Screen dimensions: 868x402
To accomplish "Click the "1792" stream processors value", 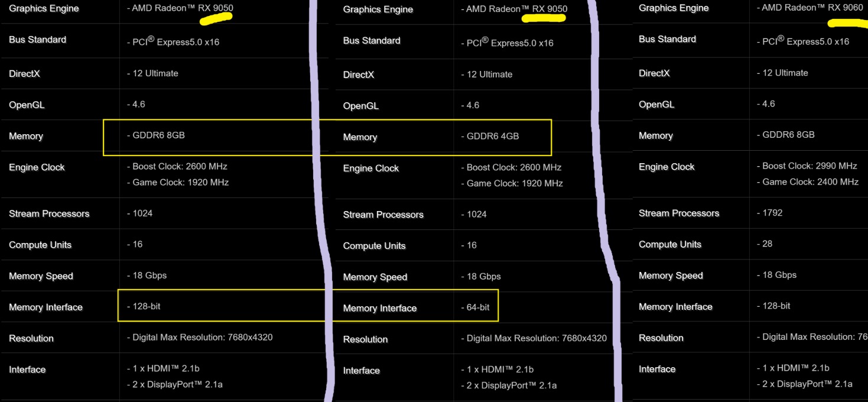I will (x=772, y=213).
